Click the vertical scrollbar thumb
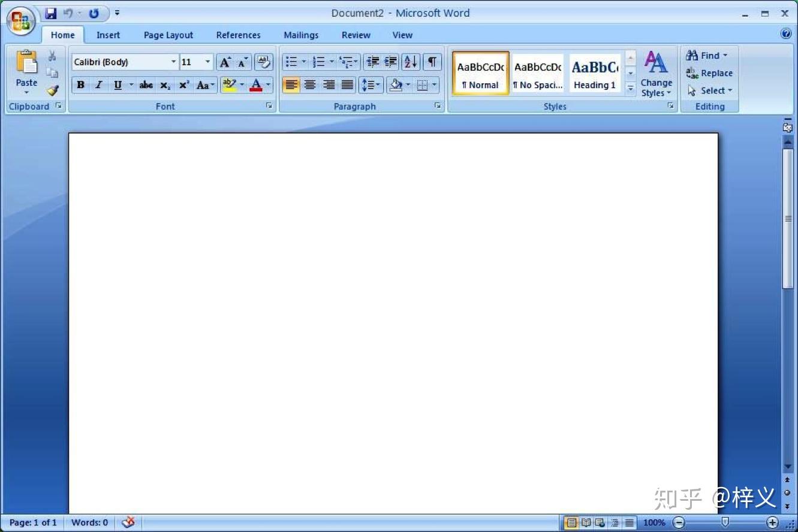The width and height of the screenshot is (798, 532). [x=788, y=219]
